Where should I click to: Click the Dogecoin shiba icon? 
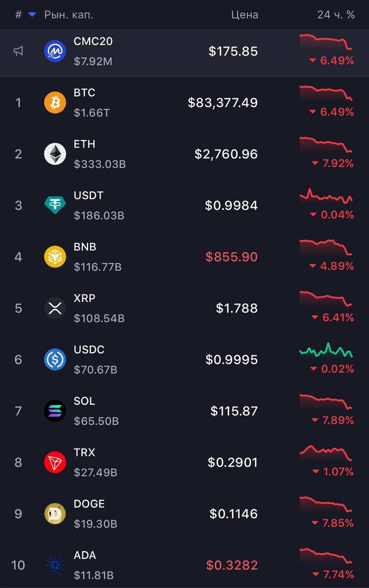55,514
